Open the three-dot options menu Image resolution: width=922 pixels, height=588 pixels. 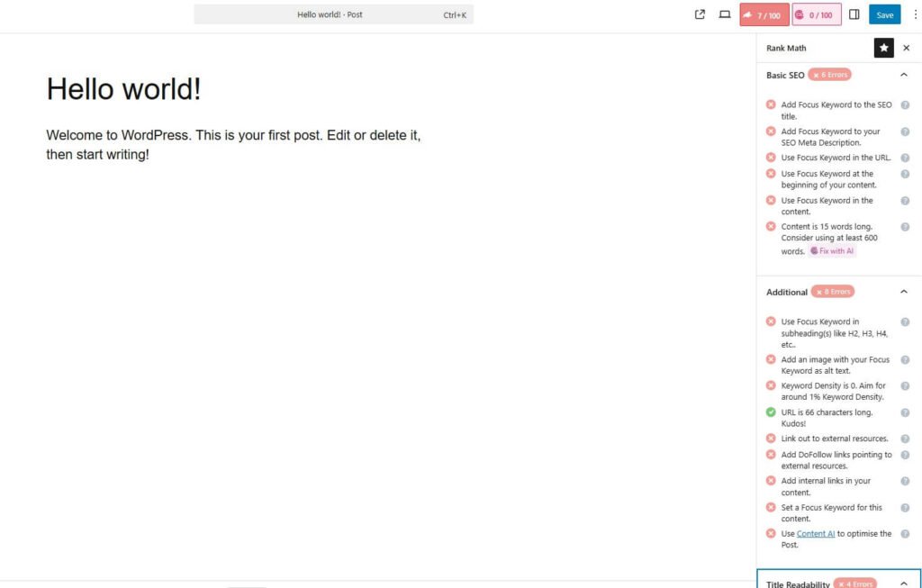coord(915,14)
